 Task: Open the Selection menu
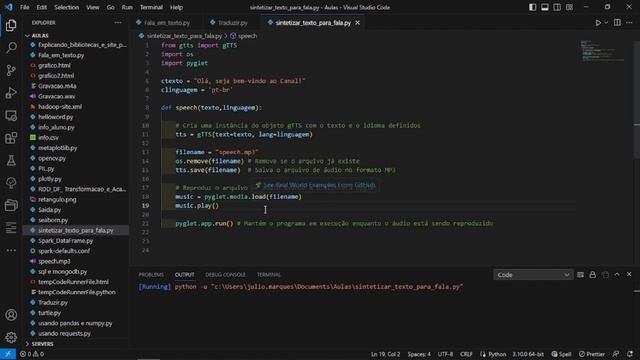pyautogui.click(x=67, y=7)
